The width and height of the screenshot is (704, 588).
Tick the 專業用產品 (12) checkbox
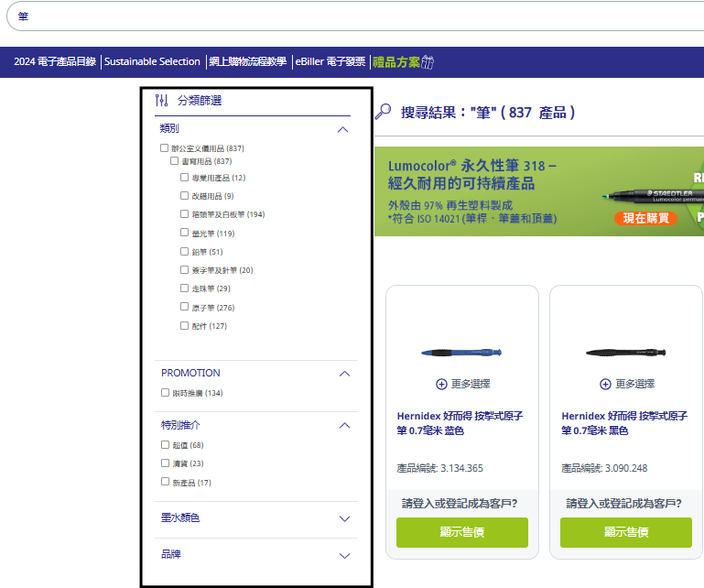(184, 177)
